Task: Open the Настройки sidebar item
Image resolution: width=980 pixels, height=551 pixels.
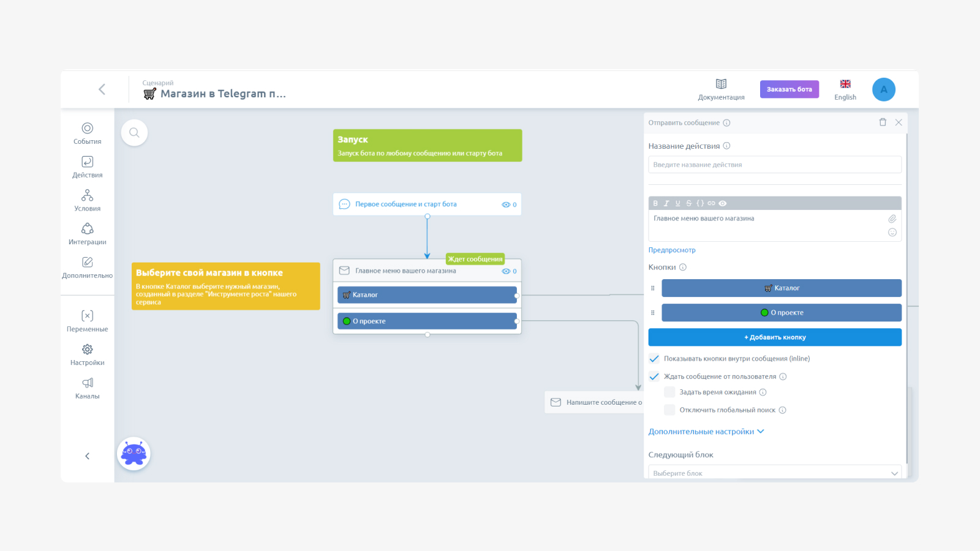Action: coord(88,354)
